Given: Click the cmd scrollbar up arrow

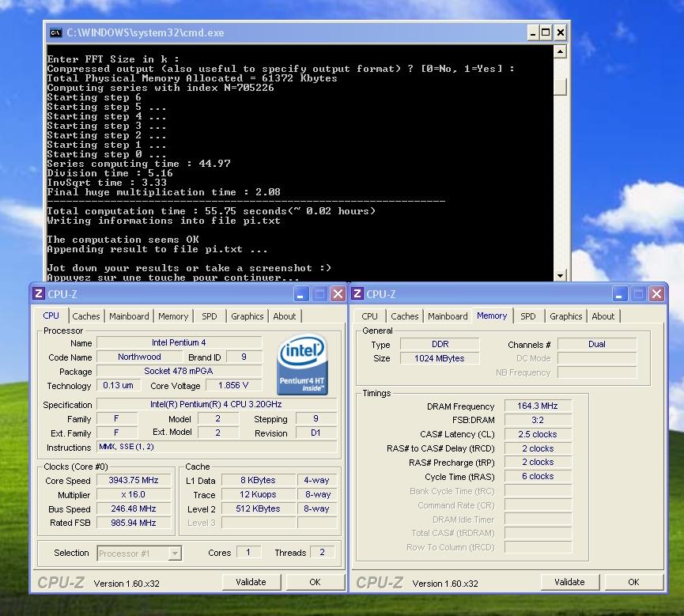Looking at the screenshot, I should pos(560,52).
